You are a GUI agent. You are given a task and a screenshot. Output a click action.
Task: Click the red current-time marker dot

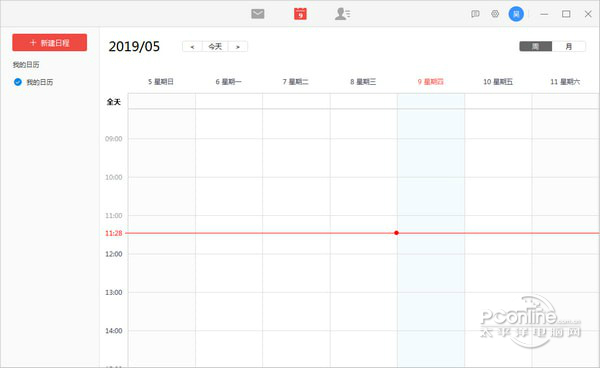pos(396,233)
